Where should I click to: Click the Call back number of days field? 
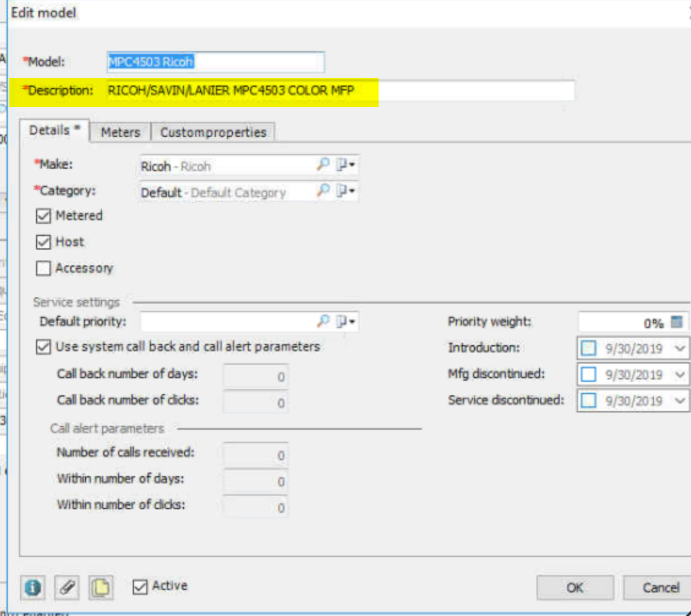(x=255, y=376)
